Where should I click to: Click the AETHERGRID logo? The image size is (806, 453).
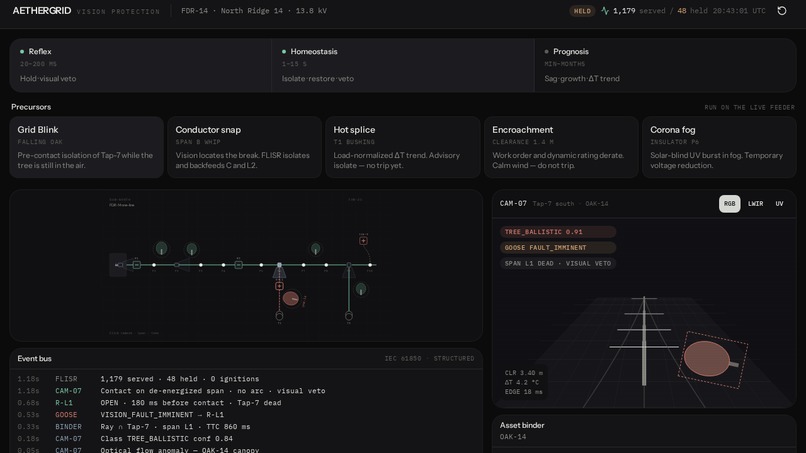pyautogui.click(x=42, y=11)
